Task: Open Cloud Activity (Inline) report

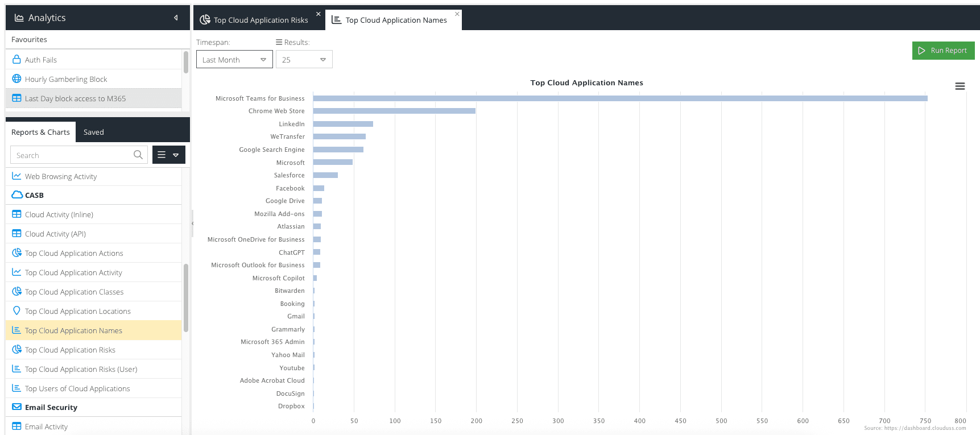Action: click(x=59, y=214)
